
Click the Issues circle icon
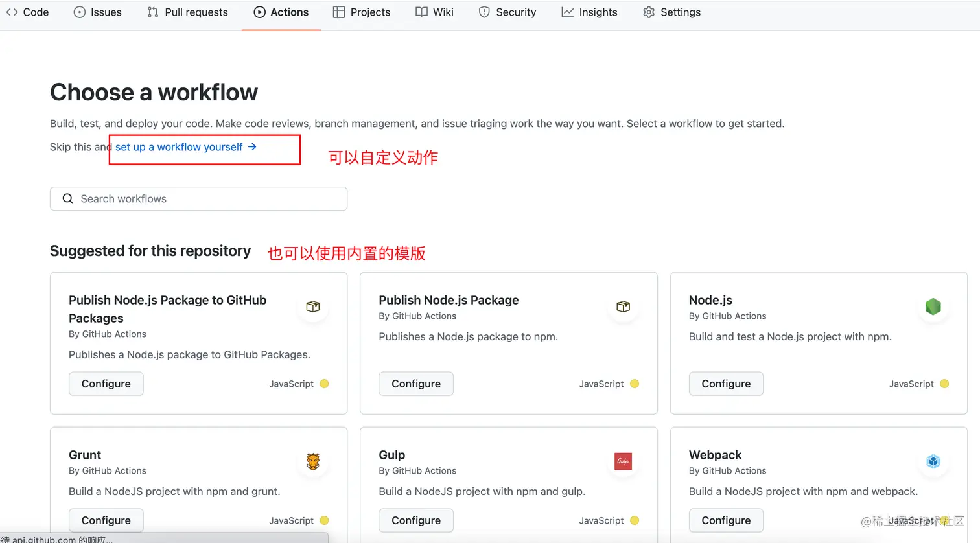[80, 12]
